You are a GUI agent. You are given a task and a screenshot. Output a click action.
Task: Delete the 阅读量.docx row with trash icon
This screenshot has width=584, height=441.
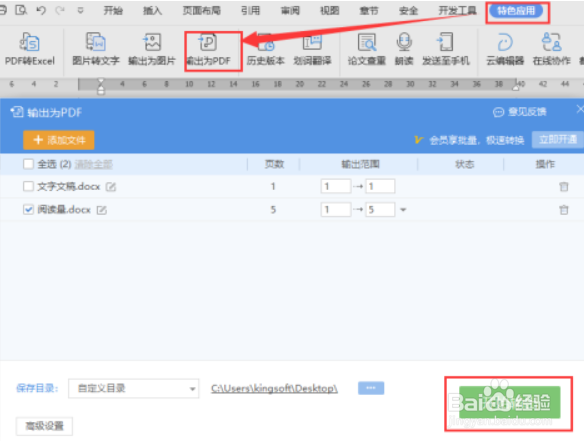point(564,210)
